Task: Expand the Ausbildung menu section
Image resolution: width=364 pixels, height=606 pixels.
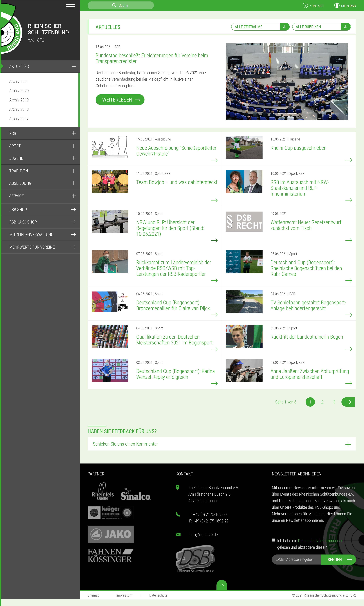Action: 74,183
